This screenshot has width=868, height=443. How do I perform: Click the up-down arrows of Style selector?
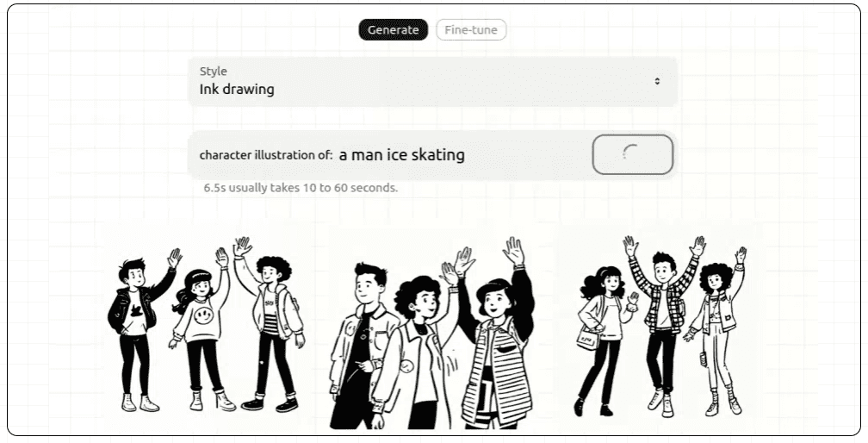657,81
